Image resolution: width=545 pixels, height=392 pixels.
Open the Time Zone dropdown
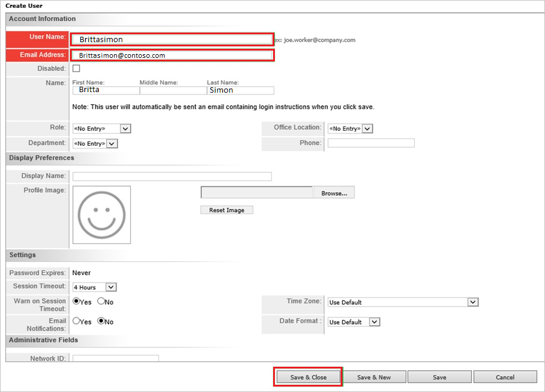403,302
